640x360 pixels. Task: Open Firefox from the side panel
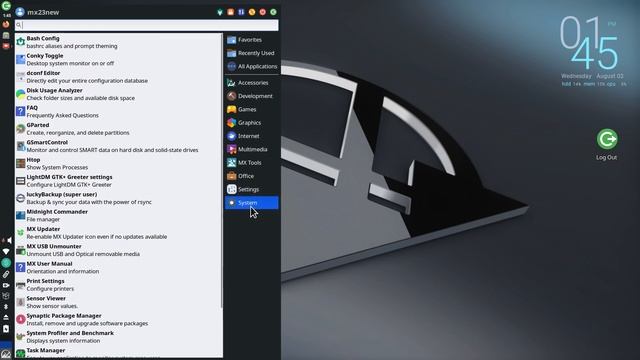[6, 24]
